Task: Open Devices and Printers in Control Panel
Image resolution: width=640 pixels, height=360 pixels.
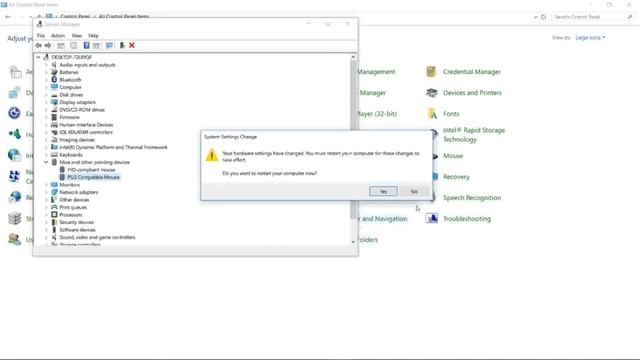Action: pos(472,93)
